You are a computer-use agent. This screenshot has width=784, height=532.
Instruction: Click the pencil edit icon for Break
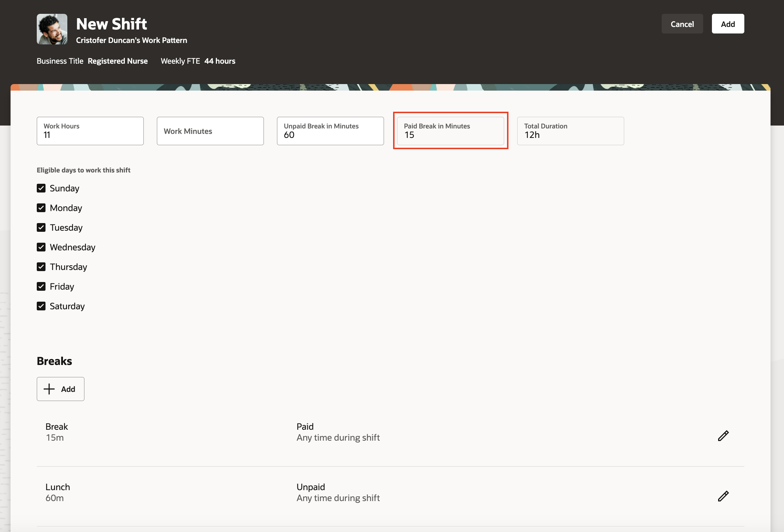point(723,436)
